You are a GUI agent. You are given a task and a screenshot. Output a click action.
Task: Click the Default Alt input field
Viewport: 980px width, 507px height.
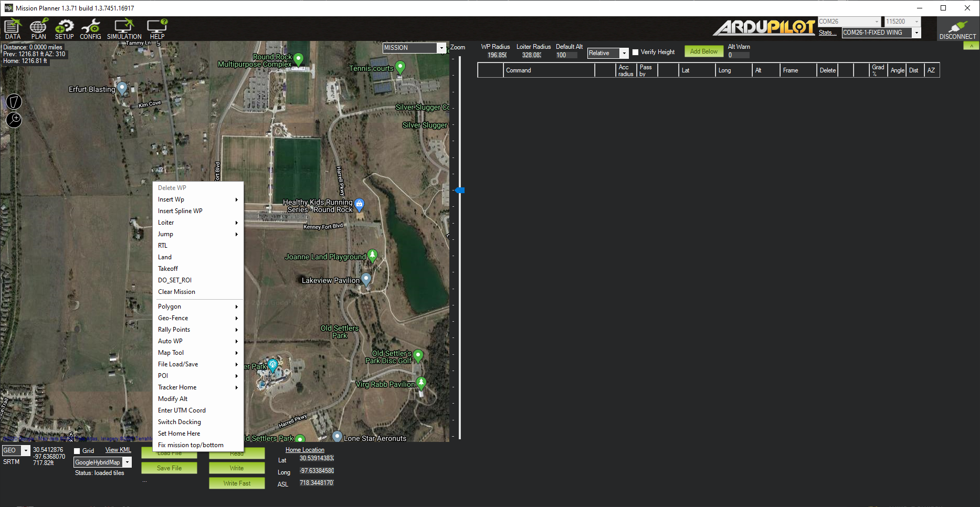pos(566,55)
